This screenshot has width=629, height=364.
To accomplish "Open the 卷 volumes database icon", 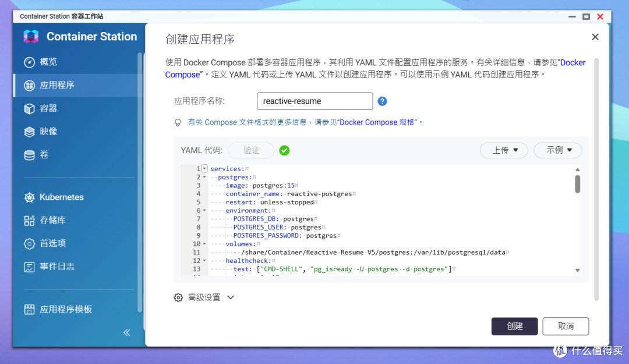I will pyautogui.click(x=29, y=155).
